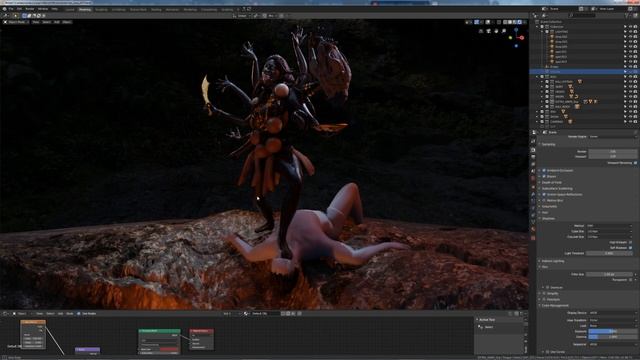Open the Material properties tab
The height and width of the screenshot is (360, 640).
pyautogui.click(x=533, y=230)
